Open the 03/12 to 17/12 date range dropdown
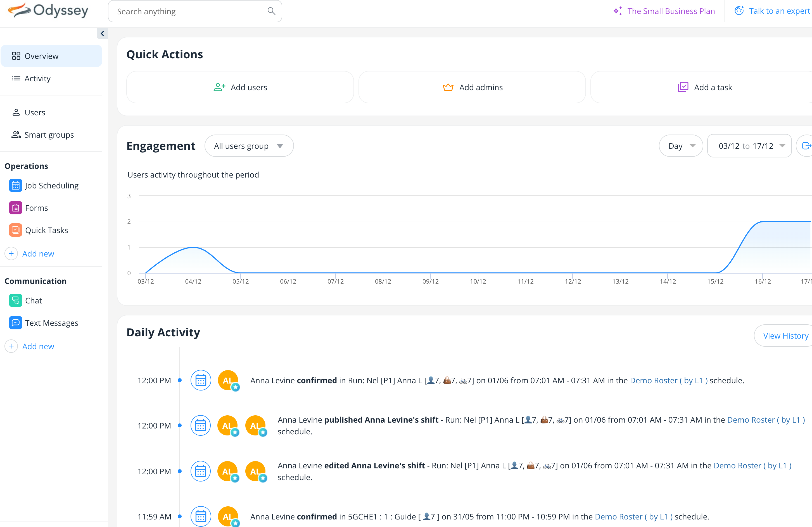 (749, 146)
